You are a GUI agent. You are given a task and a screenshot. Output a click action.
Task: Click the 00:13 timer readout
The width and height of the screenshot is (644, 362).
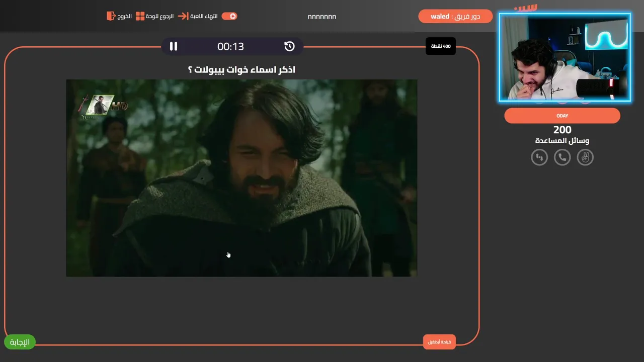230,46
